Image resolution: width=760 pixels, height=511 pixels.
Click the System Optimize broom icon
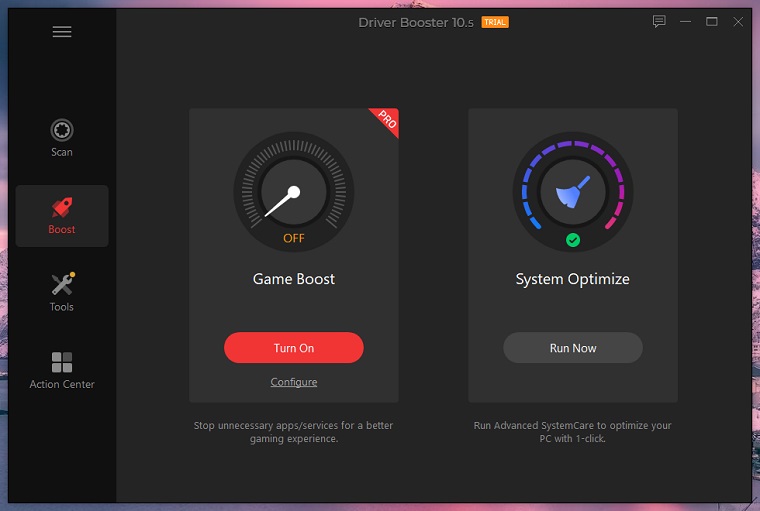pyautogui.click(x=573, y=192)
